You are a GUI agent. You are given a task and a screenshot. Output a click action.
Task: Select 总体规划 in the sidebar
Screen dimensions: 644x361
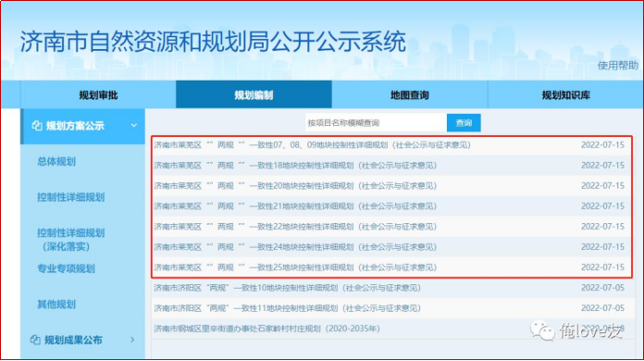(x=56, y=161)
